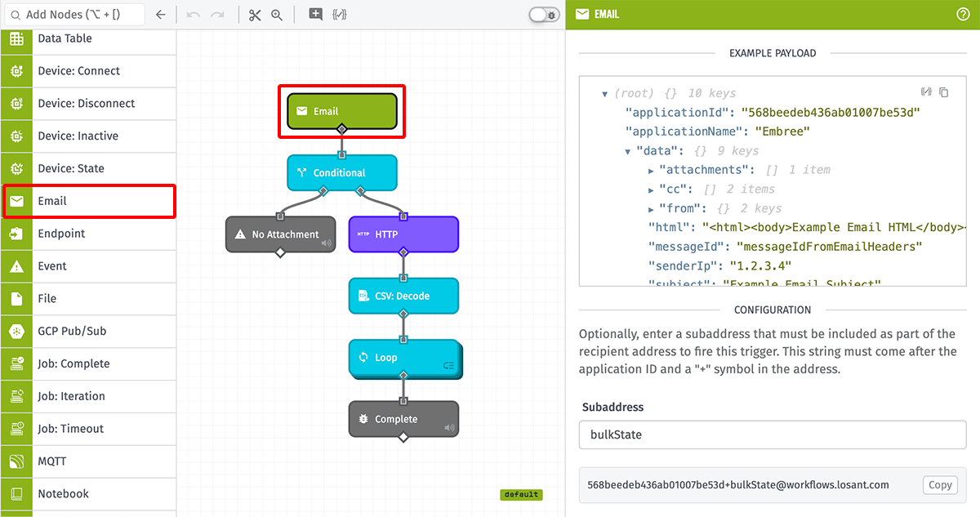Screen dimensions: 980x517
Task: Expand the "from" object
Action: point(651,208)
